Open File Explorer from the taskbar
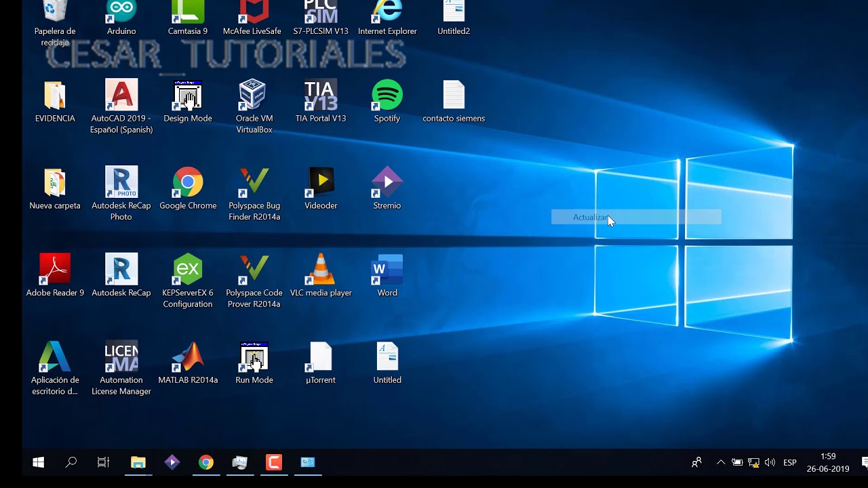Image resolution: width=868 pixels, height=488 pixels. coord(138,462)
